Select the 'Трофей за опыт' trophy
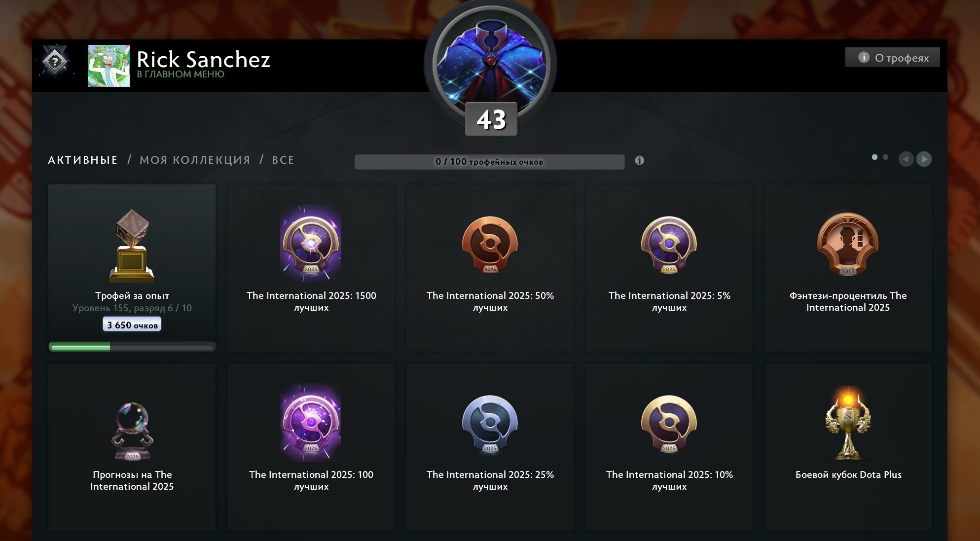980x541 pixels. pos(132,268)
